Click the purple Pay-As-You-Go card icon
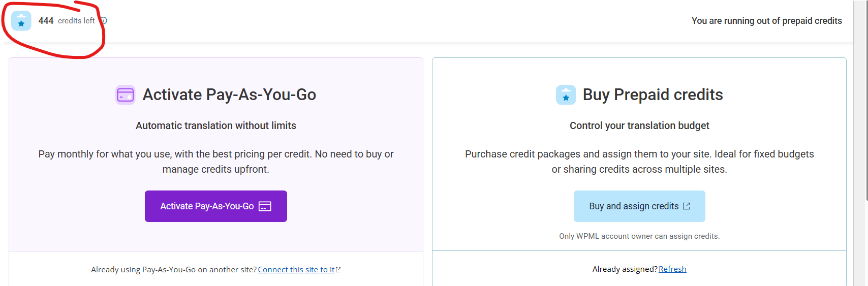 tap(126, 95)
